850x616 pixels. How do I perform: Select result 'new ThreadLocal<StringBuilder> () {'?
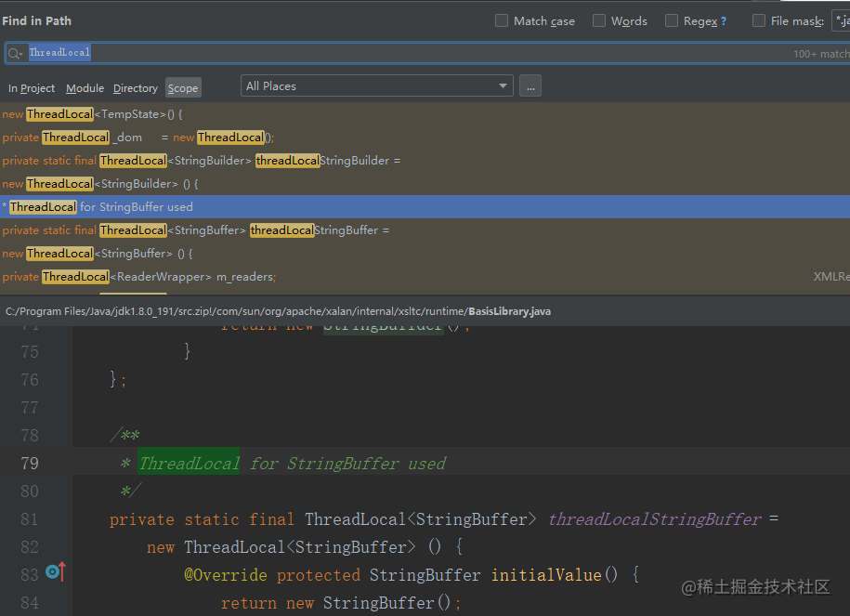click(x=425, y=184)
